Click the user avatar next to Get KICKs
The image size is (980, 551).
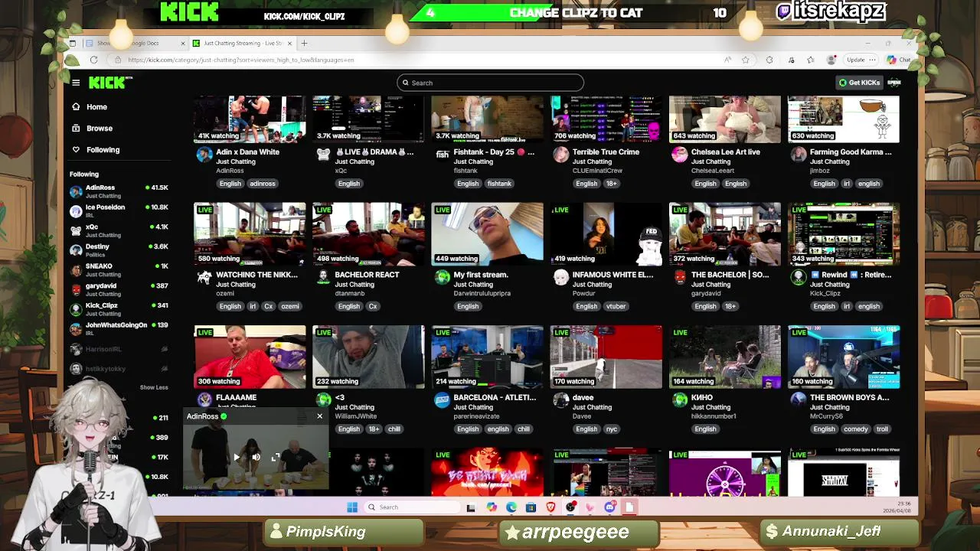(894, 83)
